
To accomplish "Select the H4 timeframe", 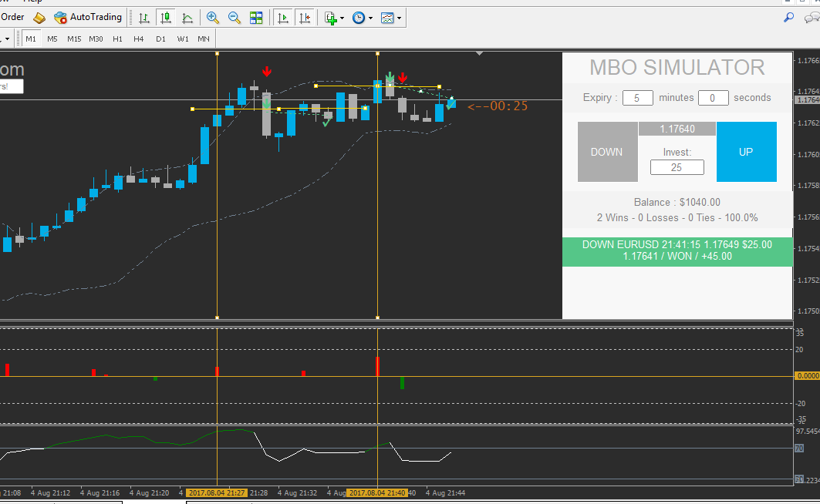I will click(139, 39).
